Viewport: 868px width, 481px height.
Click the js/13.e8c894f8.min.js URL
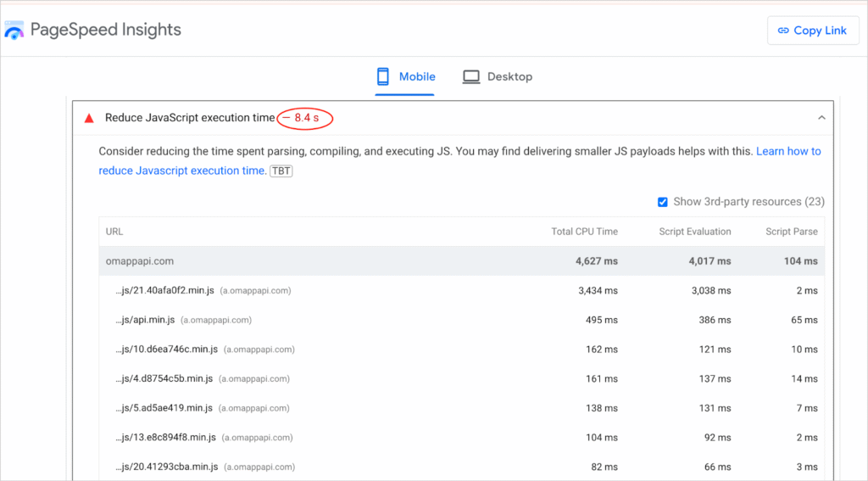click(x=165, y=437)
